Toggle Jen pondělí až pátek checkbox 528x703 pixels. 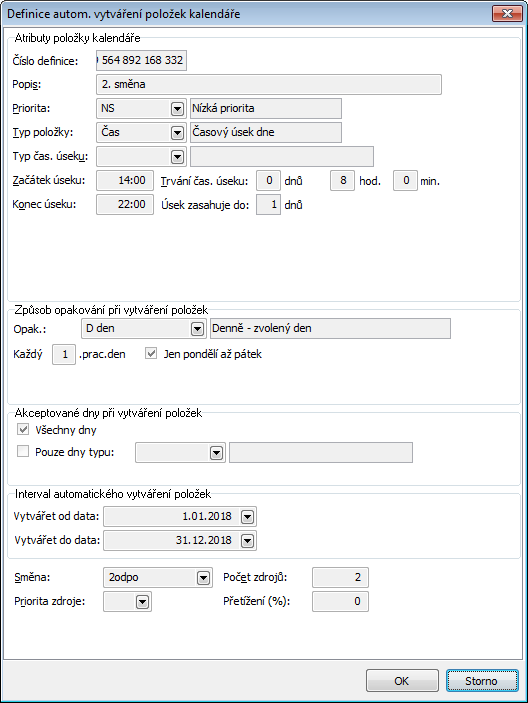click(151, 354)
